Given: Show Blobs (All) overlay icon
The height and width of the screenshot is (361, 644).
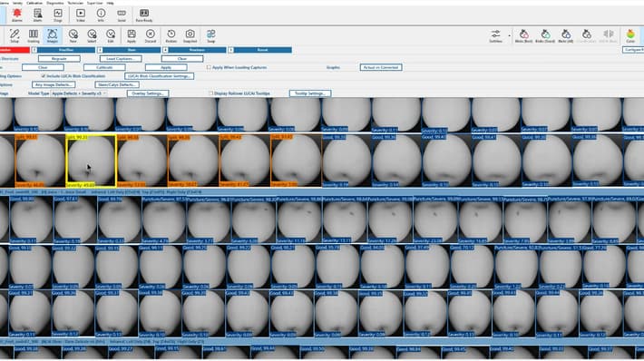Looking at the screenshot, I should coord(566,35).
